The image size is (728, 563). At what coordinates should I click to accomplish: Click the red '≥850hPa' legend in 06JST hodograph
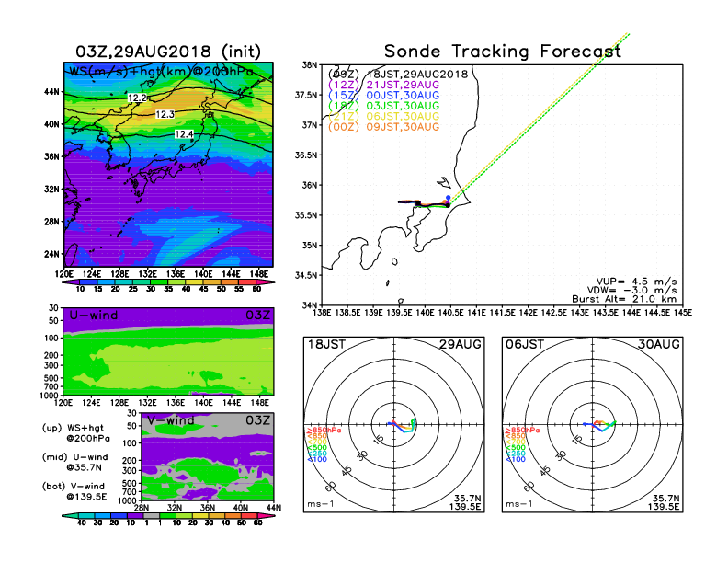click(522, 431)
